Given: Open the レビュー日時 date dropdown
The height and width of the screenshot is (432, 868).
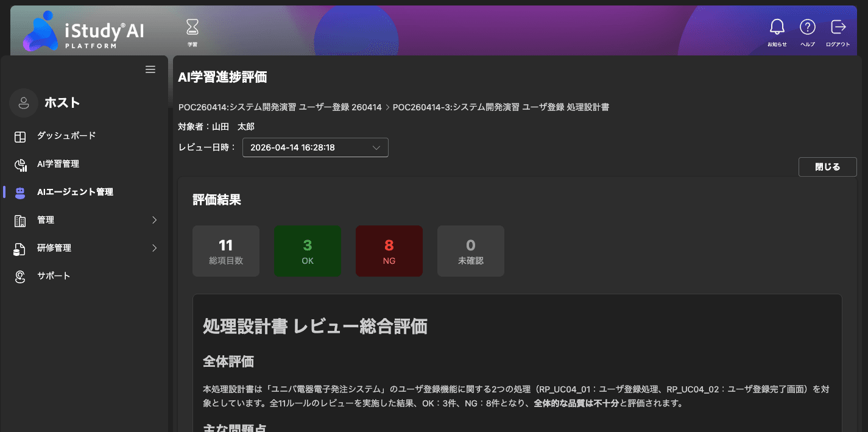Looking at the screenshot, I should pyautogui.click(x=316, y=147).
